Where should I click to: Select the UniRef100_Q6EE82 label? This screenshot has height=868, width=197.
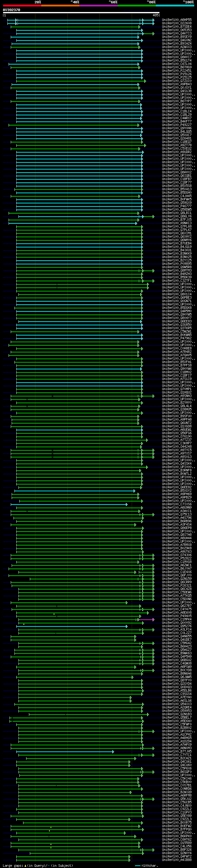(177, 487)
